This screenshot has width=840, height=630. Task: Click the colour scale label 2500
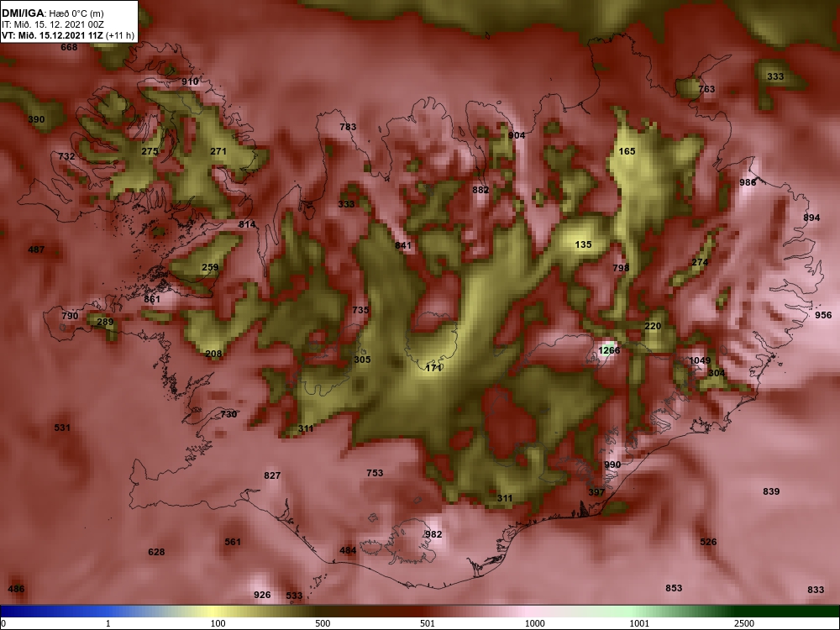pyautogui.click(x=744, y=623)
